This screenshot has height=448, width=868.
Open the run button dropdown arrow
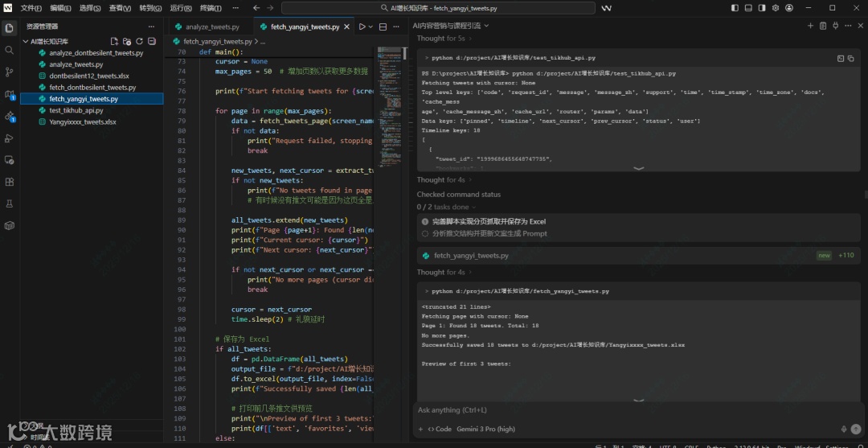pyautogui.click(x=370, y=27)
